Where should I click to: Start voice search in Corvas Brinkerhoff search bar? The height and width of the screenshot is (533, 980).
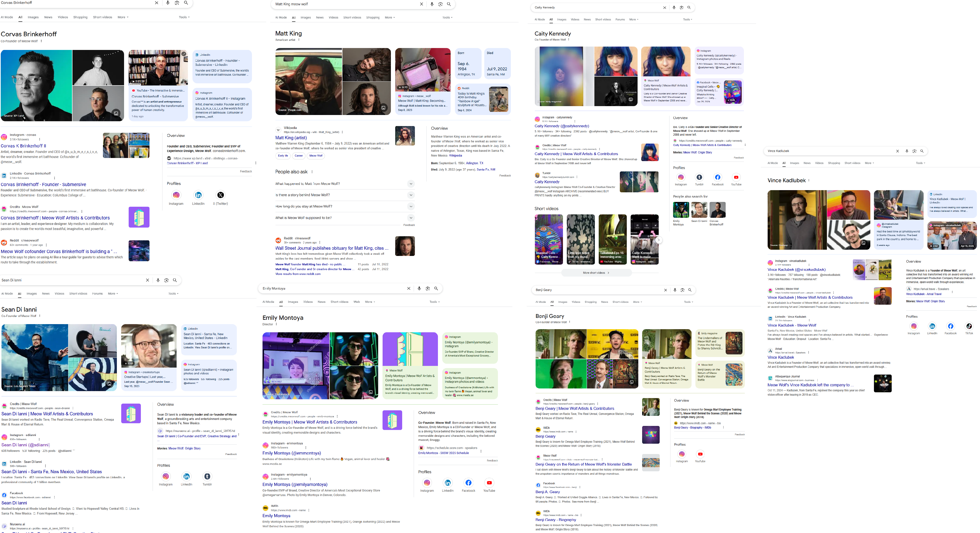click(168, 3)
